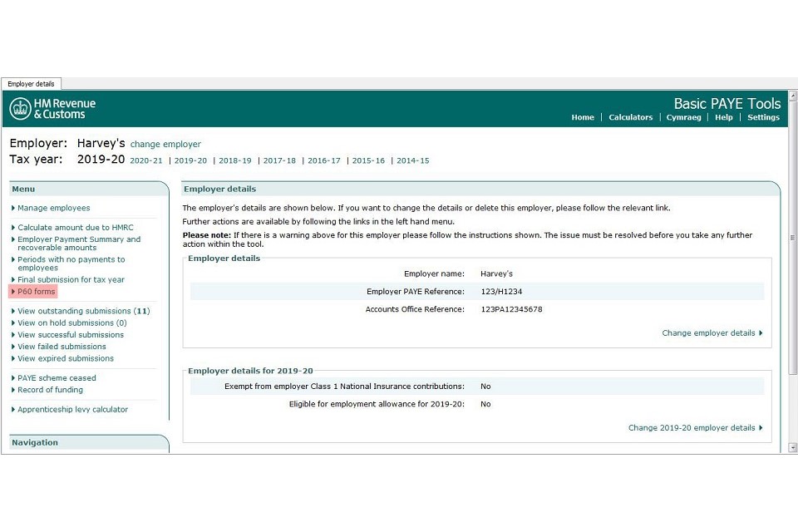This screenshot has height=532, width=798.
Task: Click the Change employer details link
Action: (712, 333)
